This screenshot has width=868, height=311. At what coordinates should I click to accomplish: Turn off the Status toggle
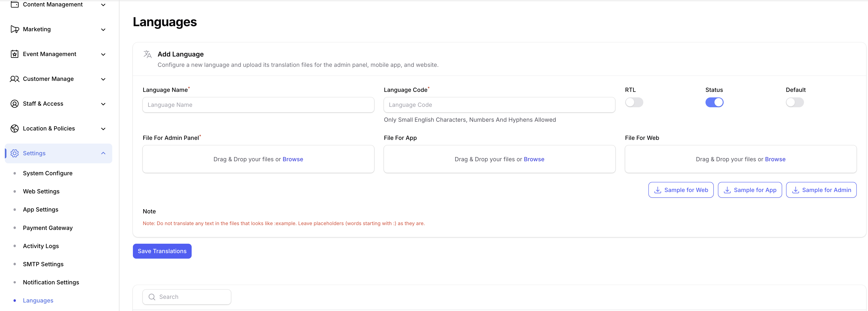click(x=714, y=102)
